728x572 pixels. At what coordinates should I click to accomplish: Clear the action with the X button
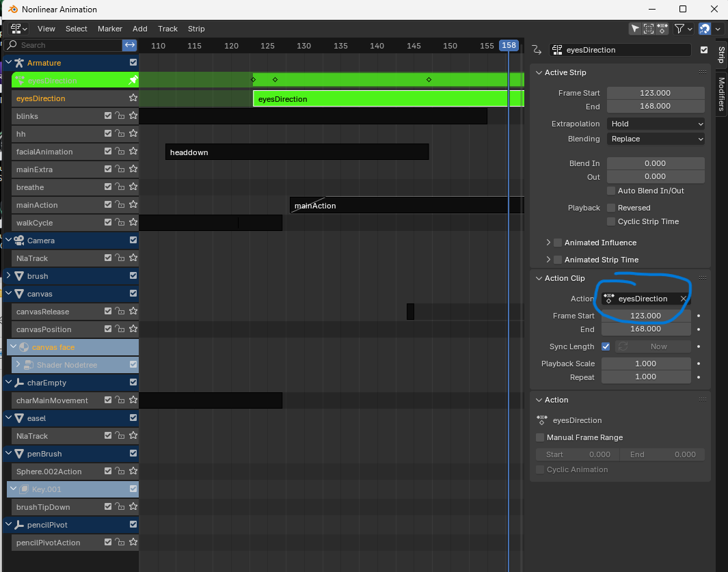click(684, 299)
